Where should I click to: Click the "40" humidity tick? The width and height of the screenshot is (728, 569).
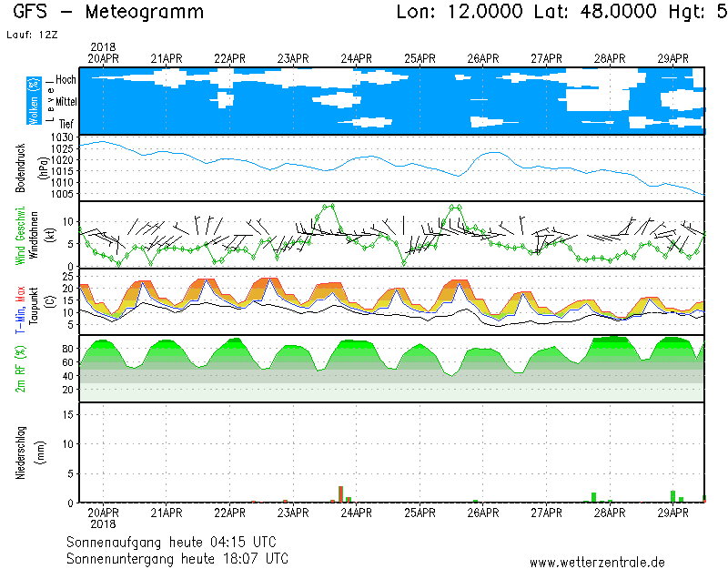pos(67,376)
